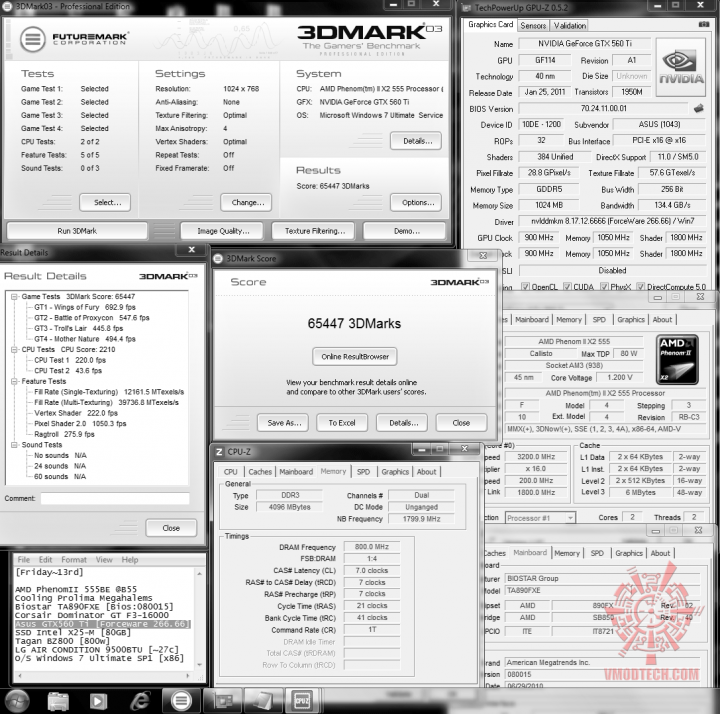Click the GPU-Z Name field value
This screenshot has height=714, width=720.
point(585,44)
